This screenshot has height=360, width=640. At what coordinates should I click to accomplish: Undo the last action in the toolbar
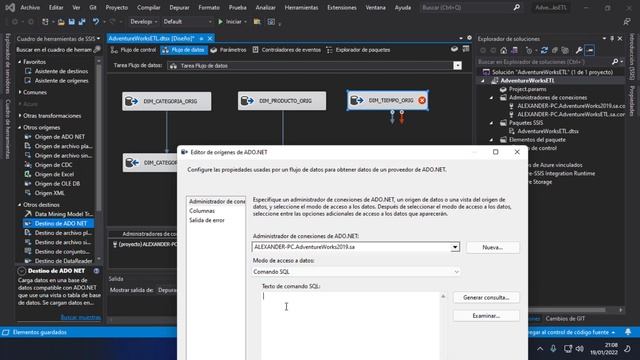[x=96, y=22]
